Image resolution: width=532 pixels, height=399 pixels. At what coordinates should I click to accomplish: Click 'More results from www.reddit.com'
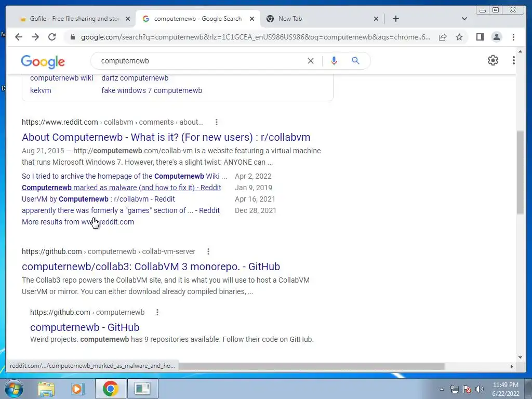pos(78,222)
